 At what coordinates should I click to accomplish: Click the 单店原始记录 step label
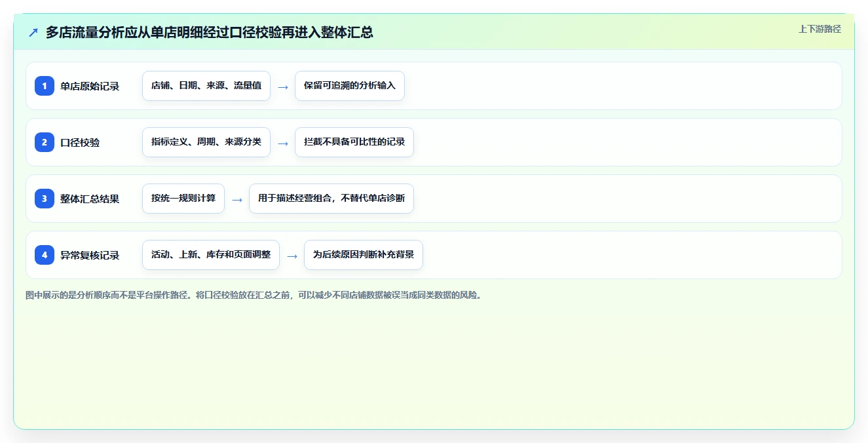[x=90, y=86]
